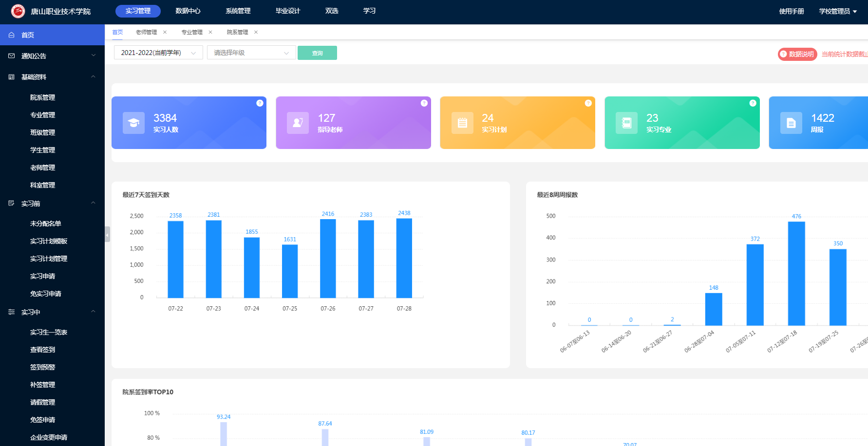The height and width of the screenshot is (446, 868).
Task: Click the school logo in top-left header
Action: click(18, 11)
